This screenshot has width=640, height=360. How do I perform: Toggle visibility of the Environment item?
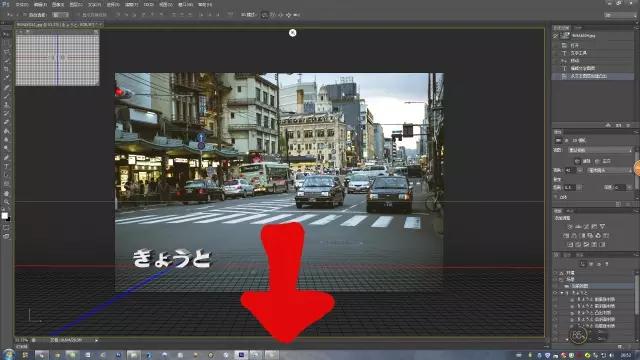click(555, 273)
